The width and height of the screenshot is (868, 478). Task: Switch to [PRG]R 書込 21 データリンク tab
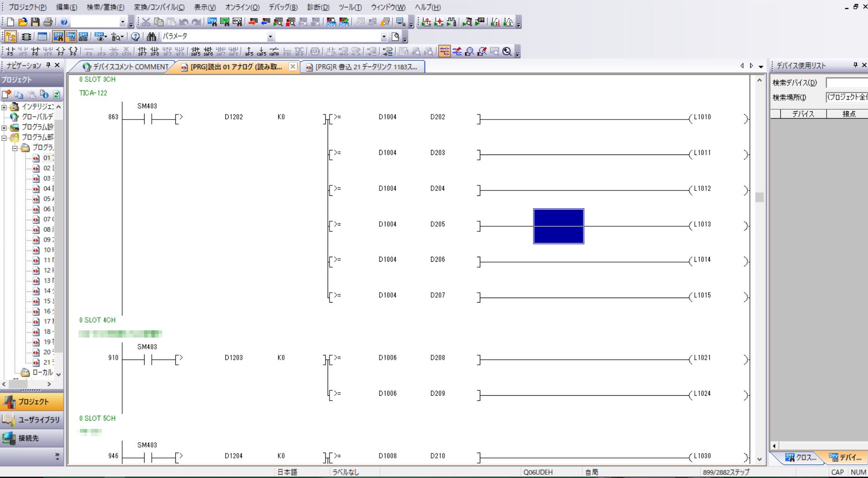coord(362,67)
